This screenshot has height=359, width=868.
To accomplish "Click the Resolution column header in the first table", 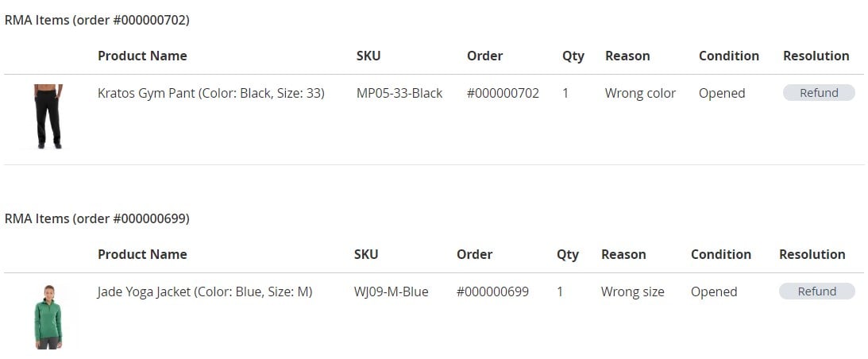I will tap(816, 56).
